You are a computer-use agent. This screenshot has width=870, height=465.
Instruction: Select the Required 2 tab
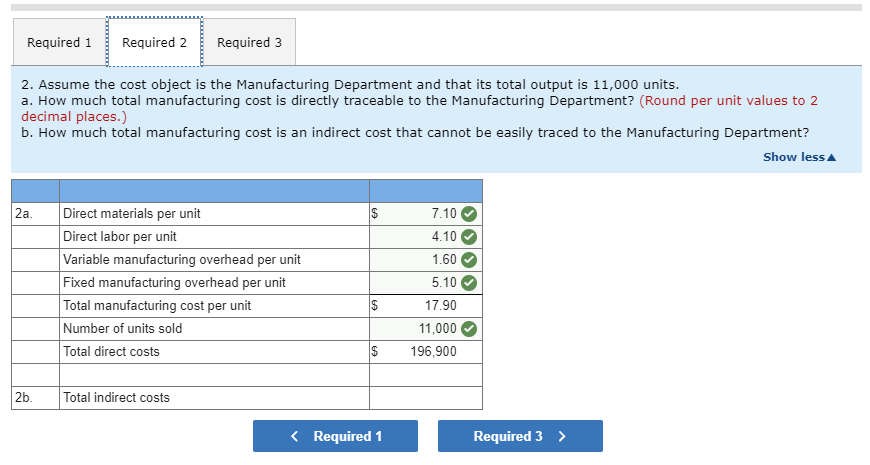coord(154,42)
